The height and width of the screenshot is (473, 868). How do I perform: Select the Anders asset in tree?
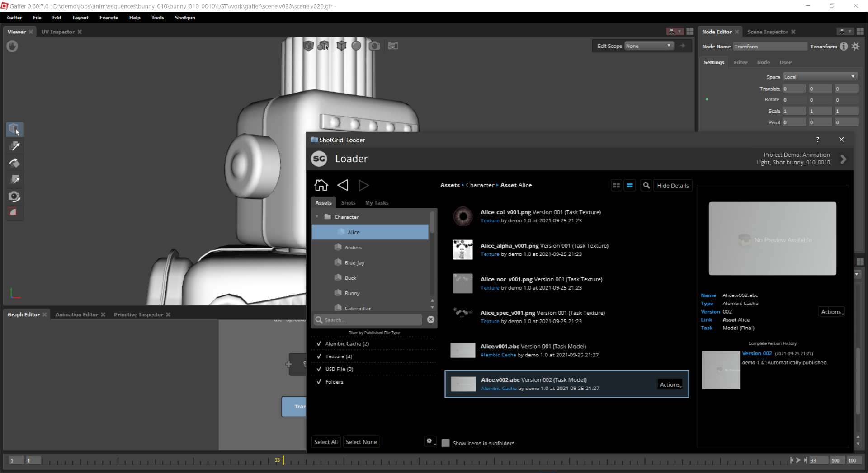pos(353,248)
